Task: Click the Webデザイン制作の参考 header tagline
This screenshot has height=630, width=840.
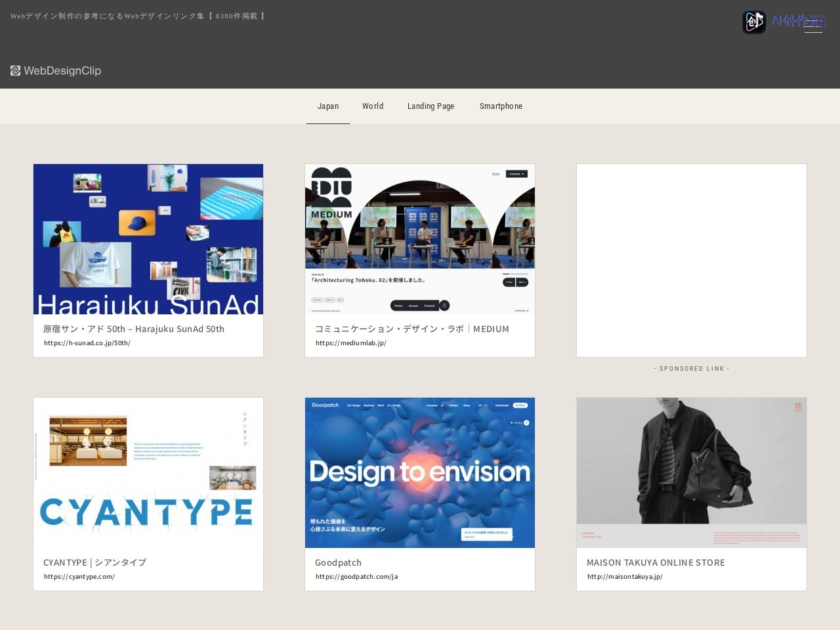Action: click(138, 16)
